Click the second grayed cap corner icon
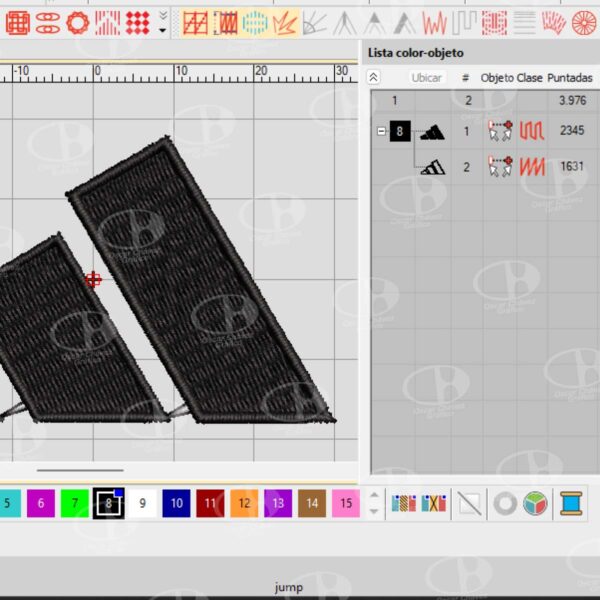Viewport: 600px width, 600px height. [x=375, y=23]
